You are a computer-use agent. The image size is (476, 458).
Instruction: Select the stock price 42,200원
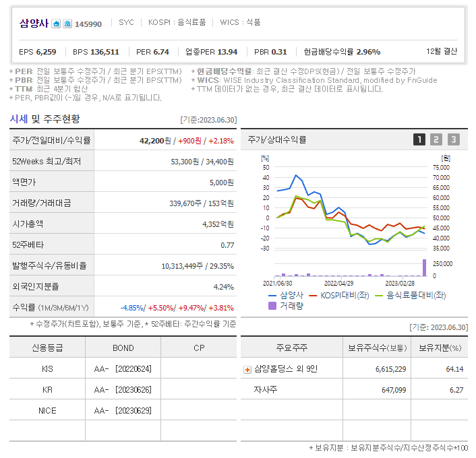click(155, 141)
